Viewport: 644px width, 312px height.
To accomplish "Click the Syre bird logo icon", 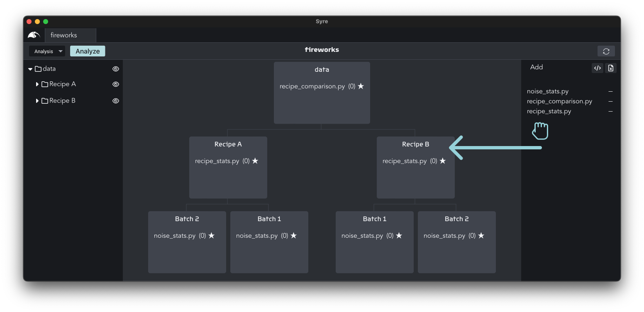I will (34, 35).
